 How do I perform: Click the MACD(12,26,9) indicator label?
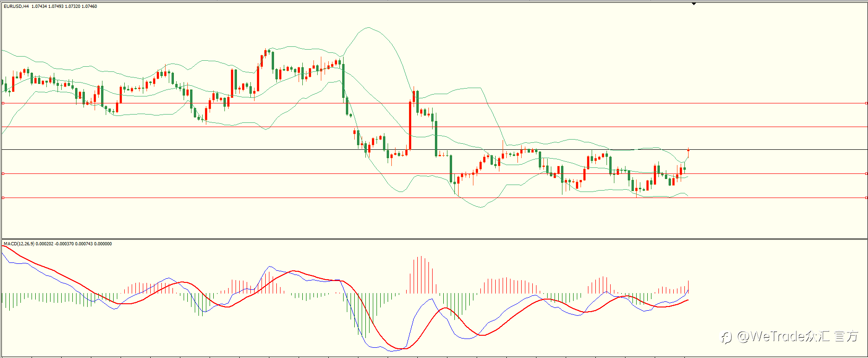coord(19,243)
